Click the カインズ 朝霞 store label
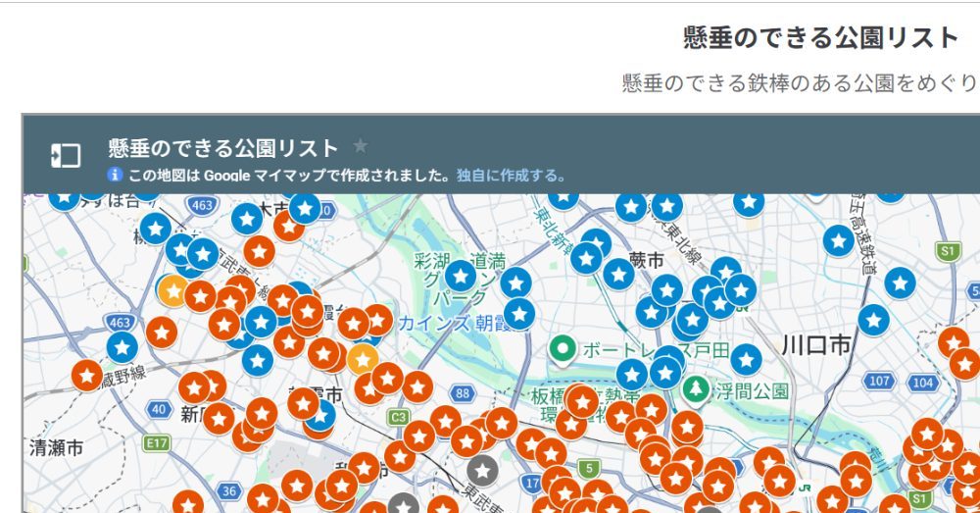This screenshot has height=513, width=980. (456, 323)
